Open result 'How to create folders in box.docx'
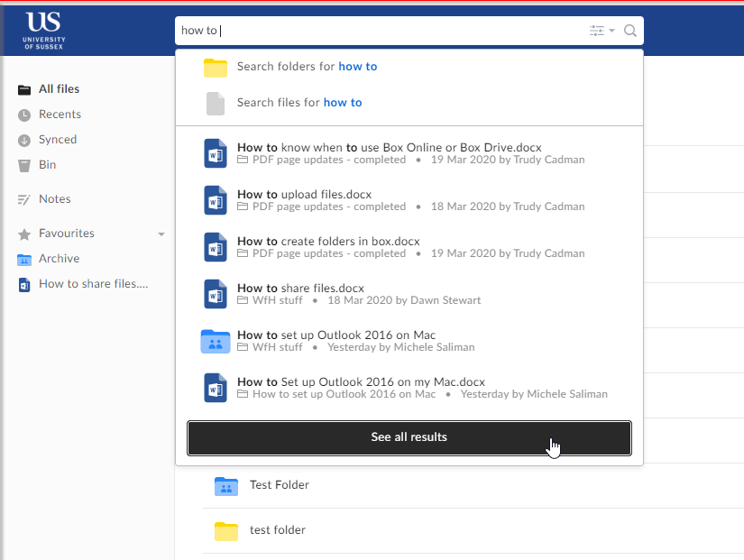The height and width of the screenshot is (560, 744). coord(328,242)
